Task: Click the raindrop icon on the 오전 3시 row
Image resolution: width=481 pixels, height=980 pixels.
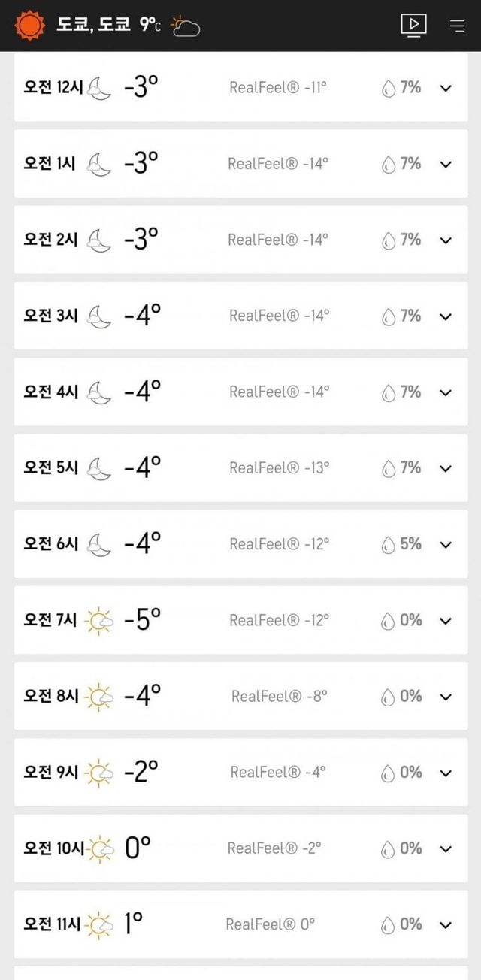Action: coord(389,315)
